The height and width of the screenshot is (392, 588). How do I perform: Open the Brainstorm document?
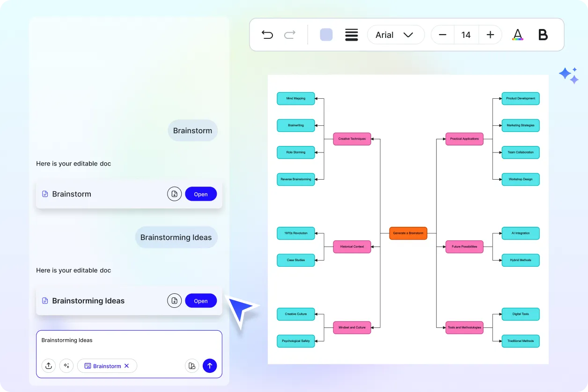[x=201, y=194]
